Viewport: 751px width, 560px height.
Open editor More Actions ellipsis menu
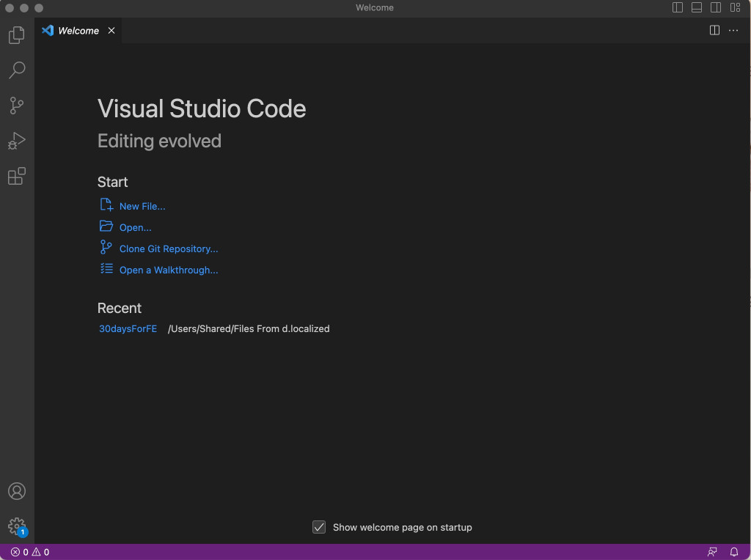pyautogui.click(x=733, y=30)
